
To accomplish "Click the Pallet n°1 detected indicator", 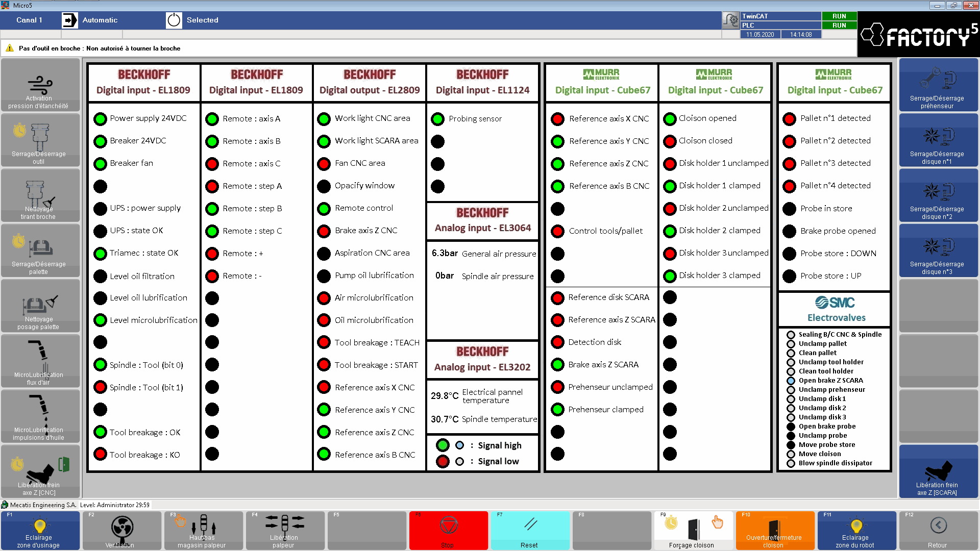I will (x=789, y=119).
